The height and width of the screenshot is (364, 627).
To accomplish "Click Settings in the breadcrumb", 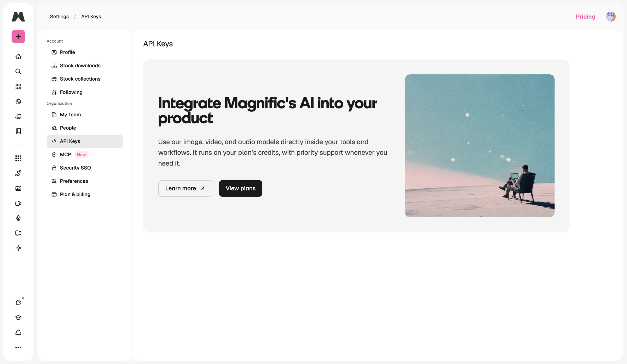I will [x=59, y=16].
